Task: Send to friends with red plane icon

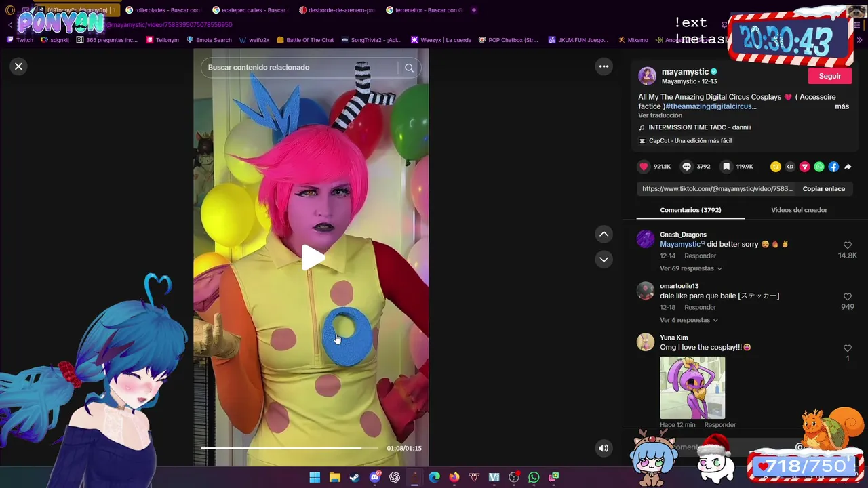Action: 804,167
